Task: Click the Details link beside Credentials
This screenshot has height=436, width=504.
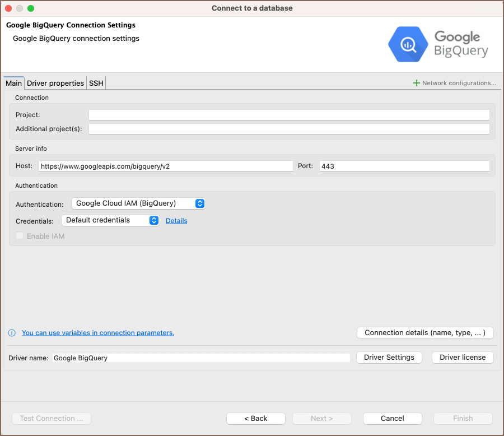Action: coord(176,221)
